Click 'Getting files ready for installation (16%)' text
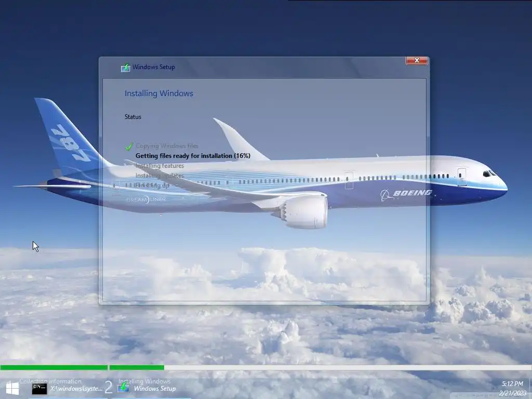Viewport: 532px width, 399px height. pos(193,156)
